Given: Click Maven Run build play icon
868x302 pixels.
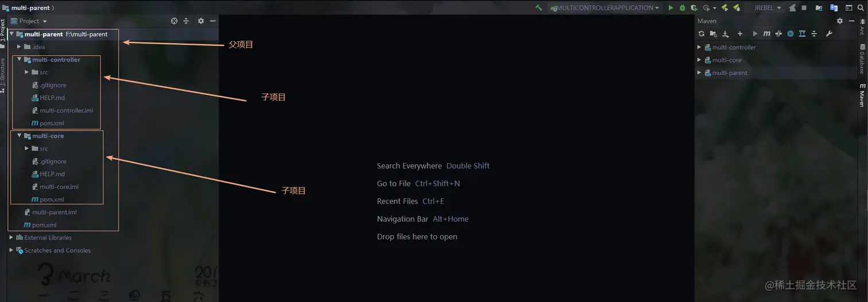Looking at the screenshot, I should point(755,34).
